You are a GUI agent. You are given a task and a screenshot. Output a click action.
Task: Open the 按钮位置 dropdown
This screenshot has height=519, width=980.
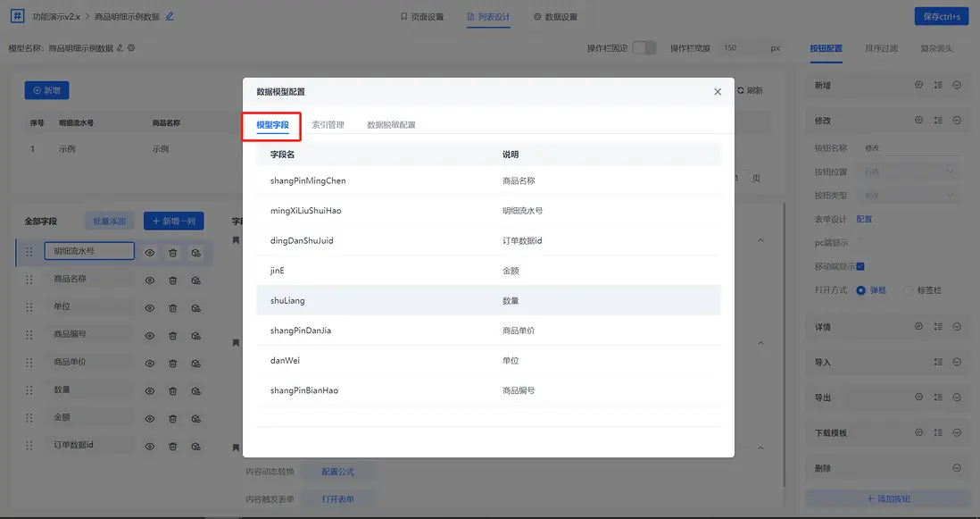tap(908, 172)
